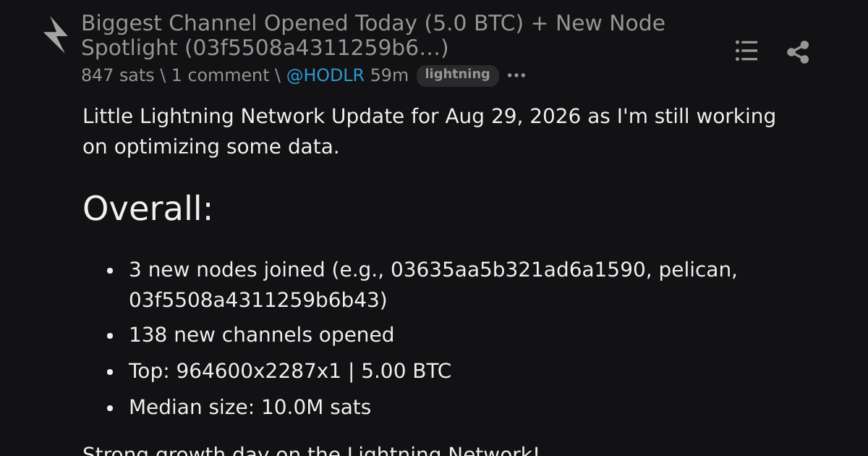This screenshot has height=456, width=868.
Task: Open the Biggest Channel Opened Today post title
Action: (x=373, y=35)
